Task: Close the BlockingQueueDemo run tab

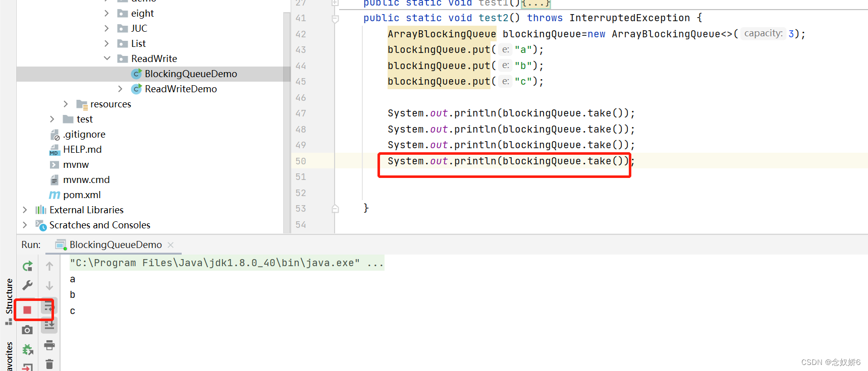Action: click(x=171, y=245)
